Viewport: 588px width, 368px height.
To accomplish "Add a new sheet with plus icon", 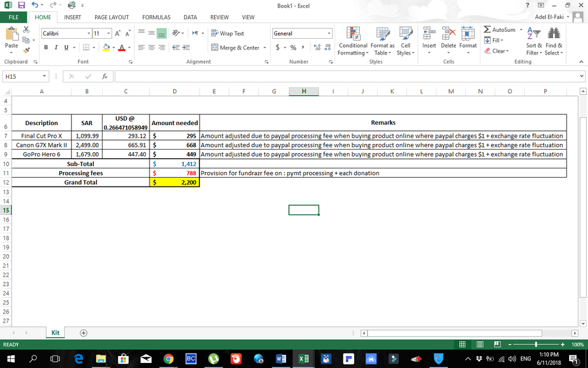I will click(x=83, y=333).
